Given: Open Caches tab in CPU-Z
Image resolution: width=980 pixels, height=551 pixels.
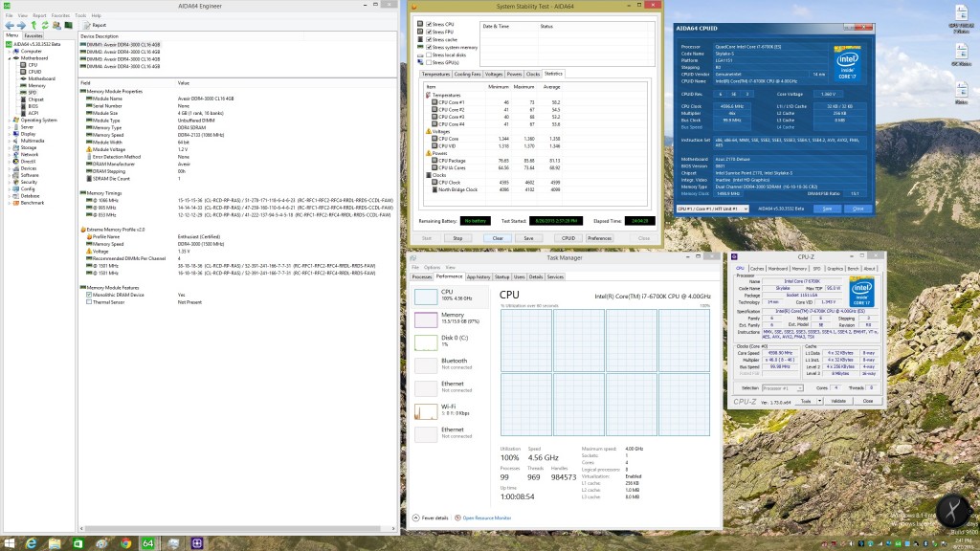Looking at the screenshot, I should point(757,269).
